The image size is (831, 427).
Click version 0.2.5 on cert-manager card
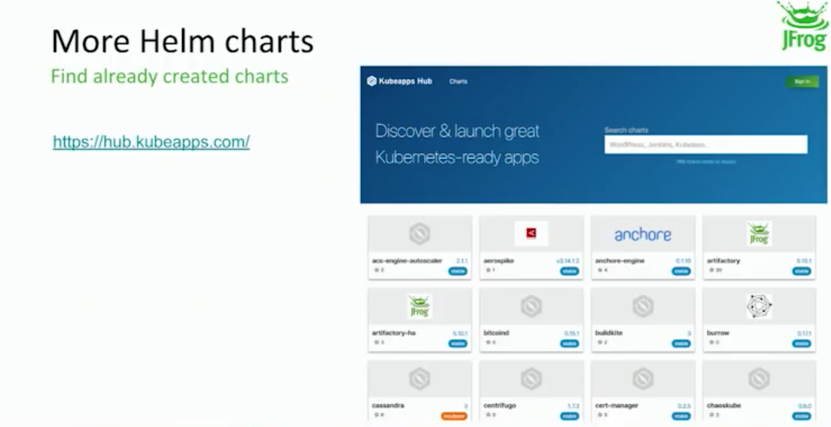(x=684, y=406)
